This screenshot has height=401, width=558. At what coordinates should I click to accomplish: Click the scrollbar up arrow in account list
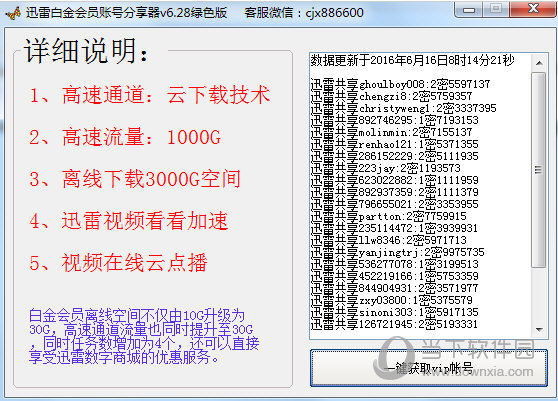click(x=539, y=63)
